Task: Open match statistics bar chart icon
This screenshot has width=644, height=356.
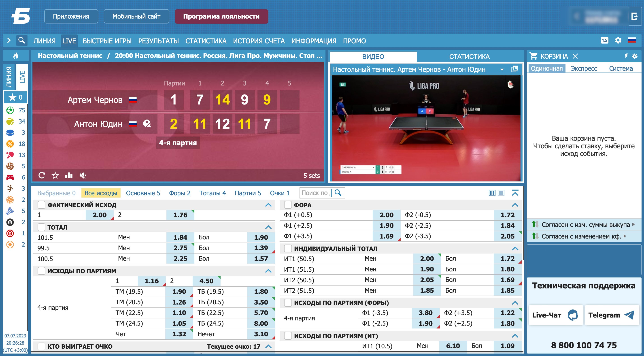Action: click(69, 175)
